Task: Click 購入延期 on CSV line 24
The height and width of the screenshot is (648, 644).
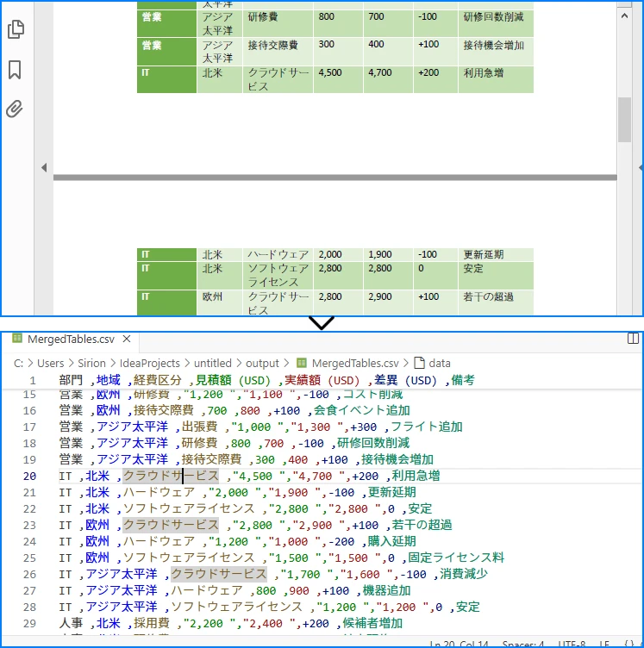Action: (392, 542)
